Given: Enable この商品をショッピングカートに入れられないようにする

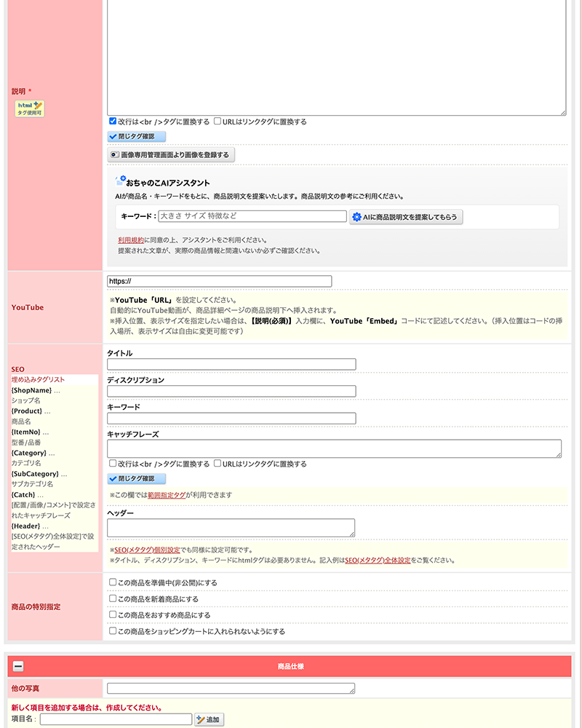Looking at the screenshot, I should (113, 631).
